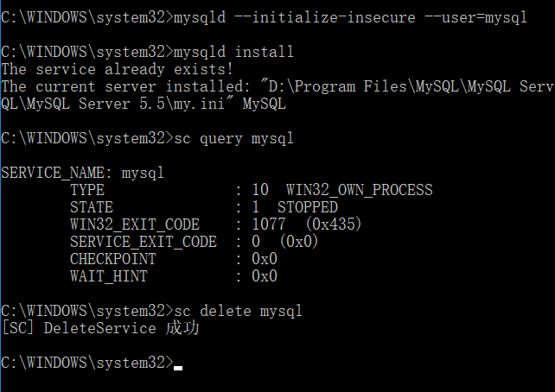This screenshot has width=555, height=392.
Task: Click the "mysqld install" command text
Action: click(233, 52)
